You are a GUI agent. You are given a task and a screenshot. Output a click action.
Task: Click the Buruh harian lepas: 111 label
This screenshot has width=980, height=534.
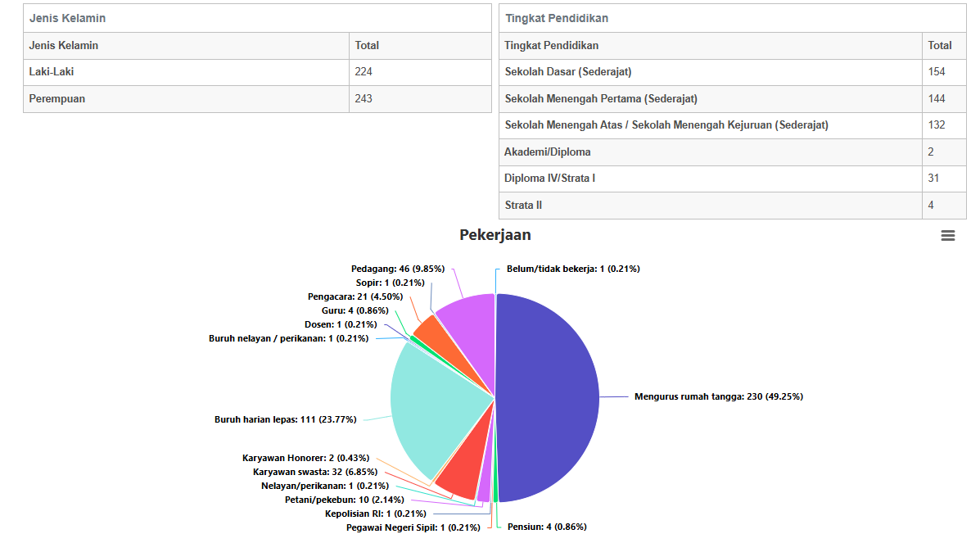pos(286,419)
